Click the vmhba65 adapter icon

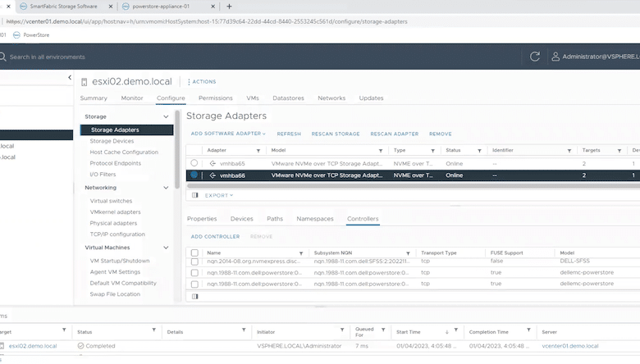pyautogui.click(x=213, y=163)
